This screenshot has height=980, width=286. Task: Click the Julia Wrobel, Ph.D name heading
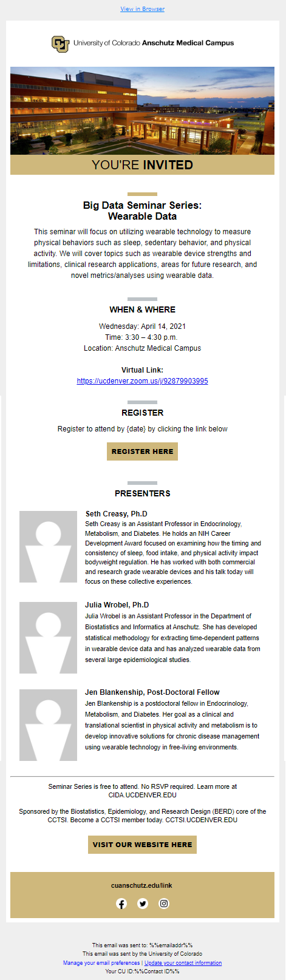[117, 605]
